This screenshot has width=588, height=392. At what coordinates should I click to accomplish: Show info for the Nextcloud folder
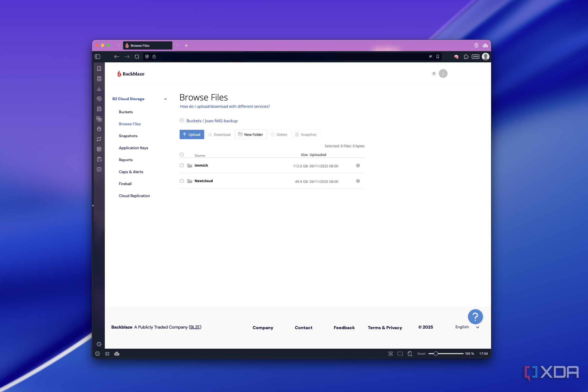point(358,181)
